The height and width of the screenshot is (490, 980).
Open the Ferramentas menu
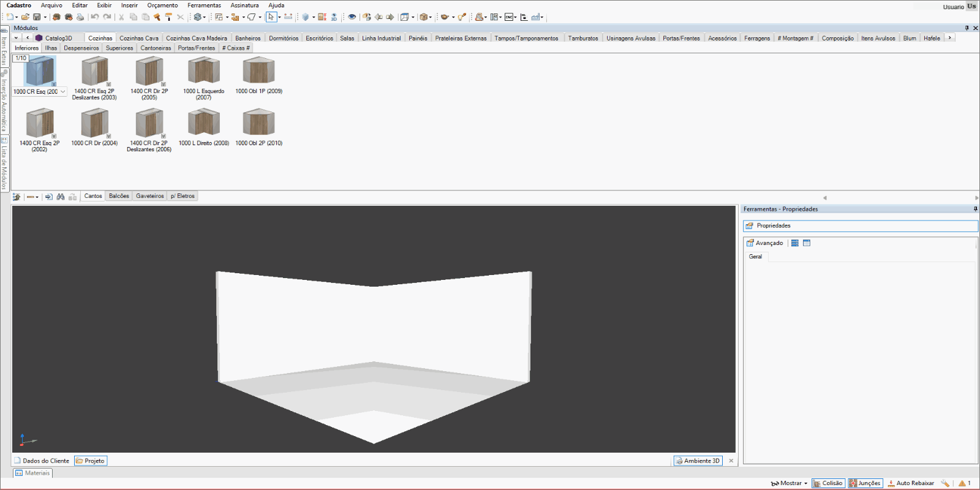[x=204, y=5]
